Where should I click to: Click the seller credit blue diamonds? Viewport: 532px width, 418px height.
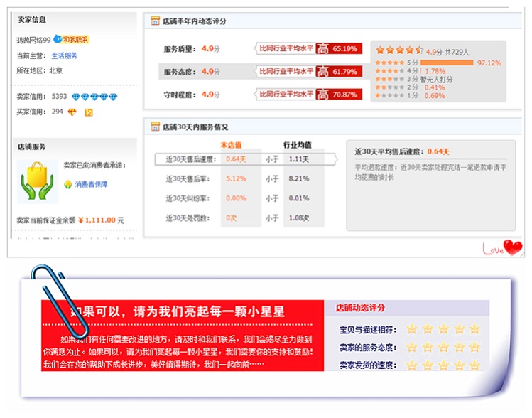pyautogui.click(x=94, y=97)
